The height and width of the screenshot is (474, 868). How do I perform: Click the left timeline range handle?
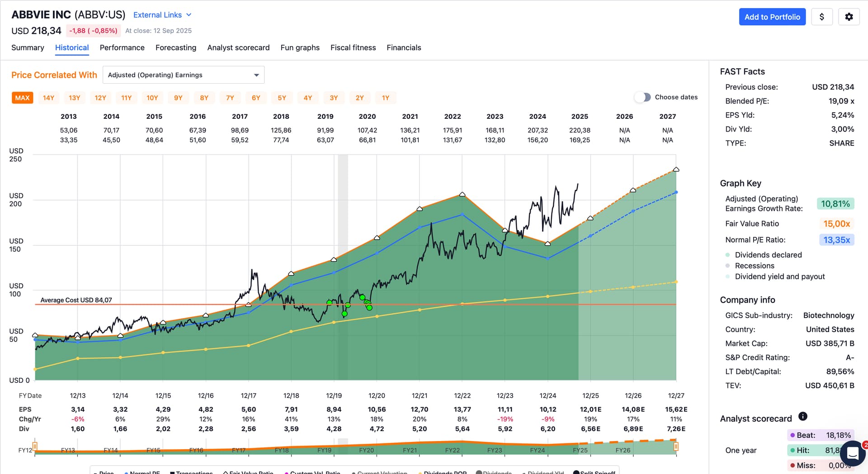point(35,446)
